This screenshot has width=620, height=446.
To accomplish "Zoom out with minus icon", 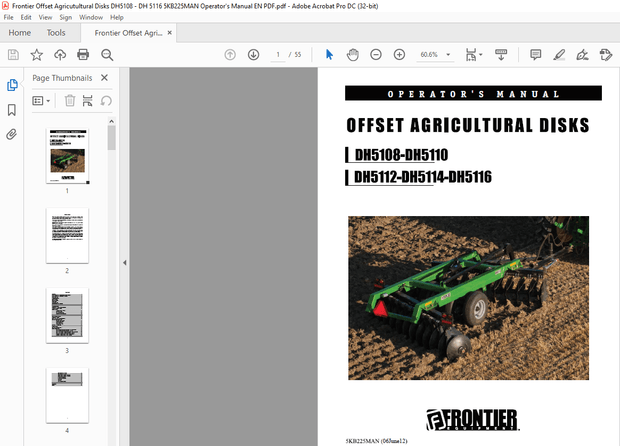I will (x=376, y=55).
